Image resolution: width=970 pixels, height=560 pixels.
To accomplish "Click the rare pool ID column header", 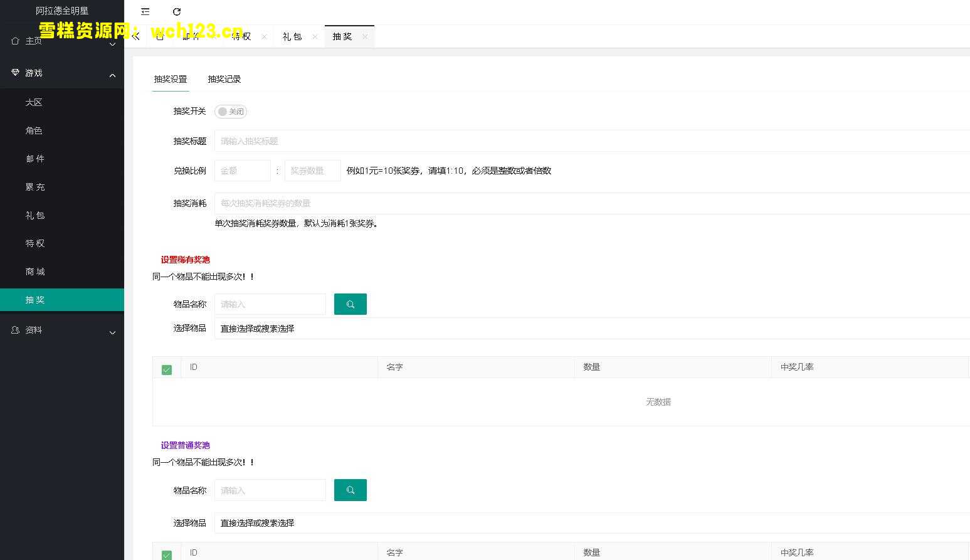I will (x=279, y=367).
